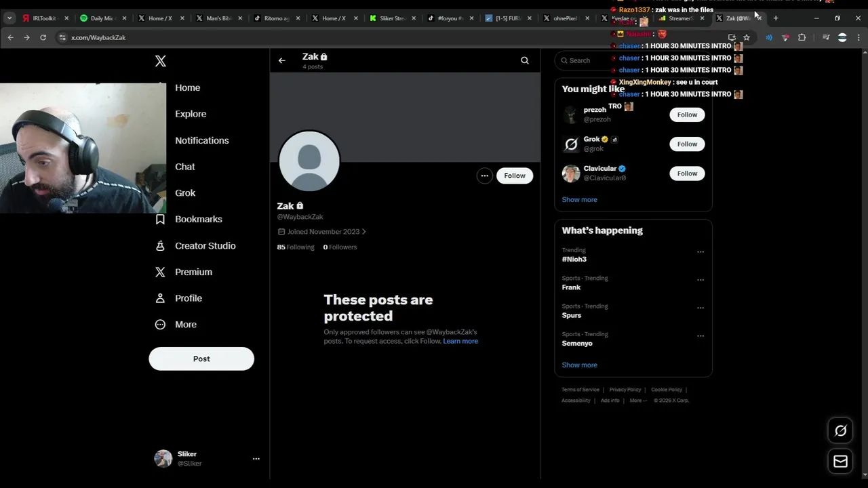
Task: Open Home in the sidebar
Action: tap(187, 87)
